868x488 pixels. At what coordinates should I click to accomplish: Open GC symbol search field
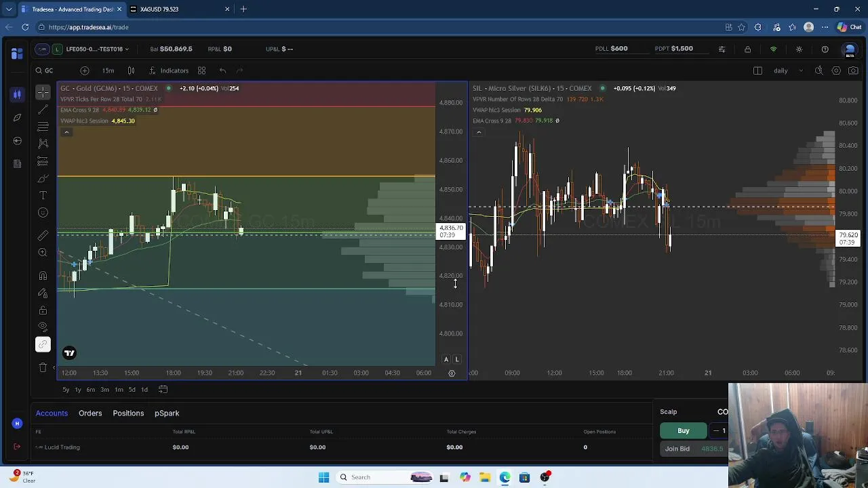(44, 70)
